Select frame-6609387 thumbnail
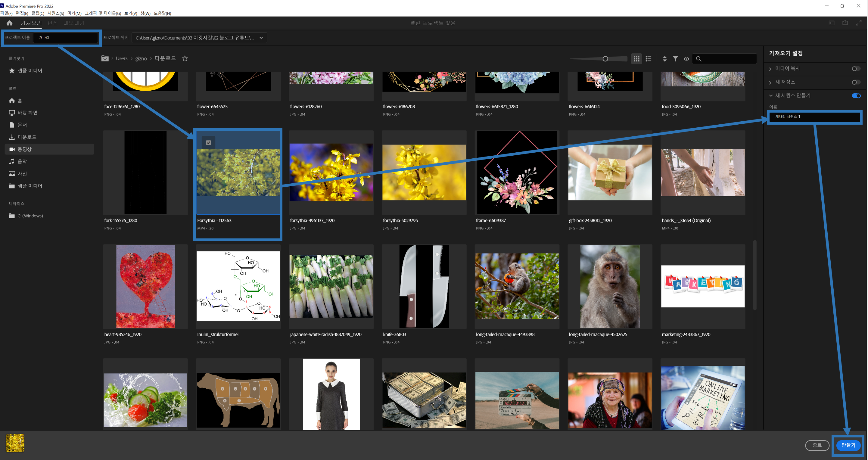 (x=517, y=172)
